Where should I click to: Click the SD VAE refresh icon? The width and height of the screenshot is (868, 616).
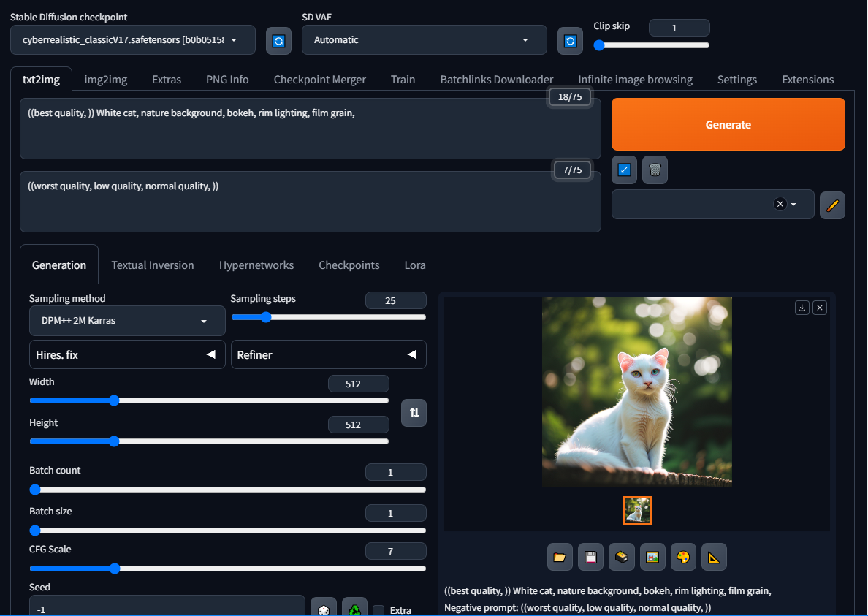point(570,40)
